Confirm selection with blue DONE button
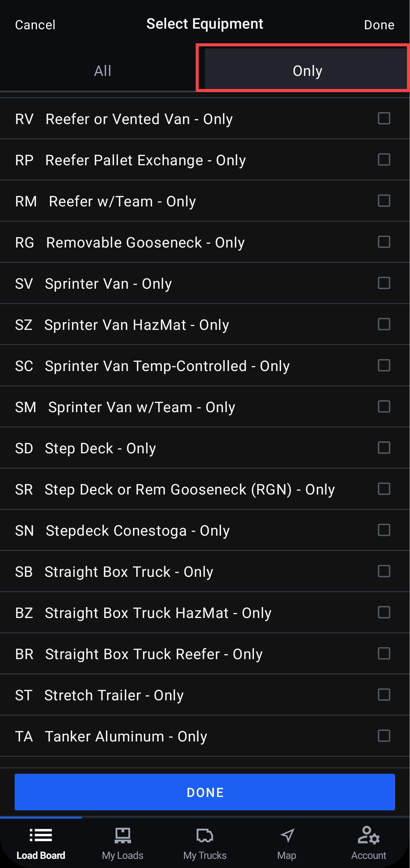 (205, 792)
